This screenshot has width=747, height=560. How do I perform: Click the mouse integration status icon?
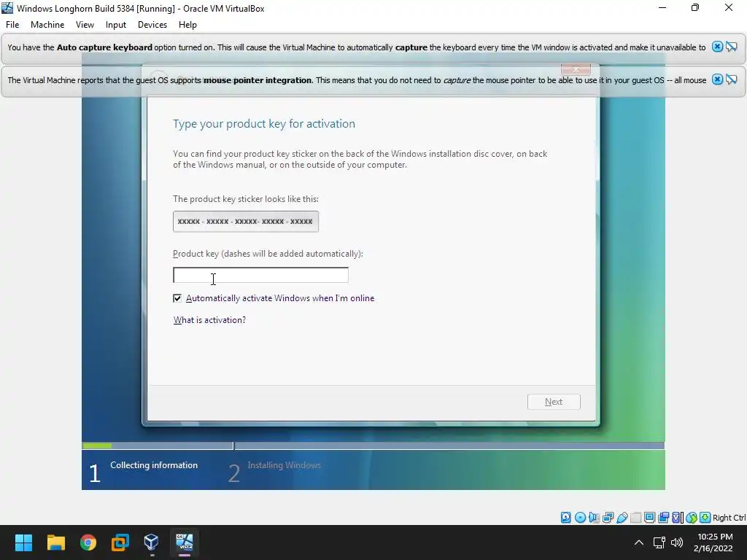pyautogui.click(x=692, y=518)
